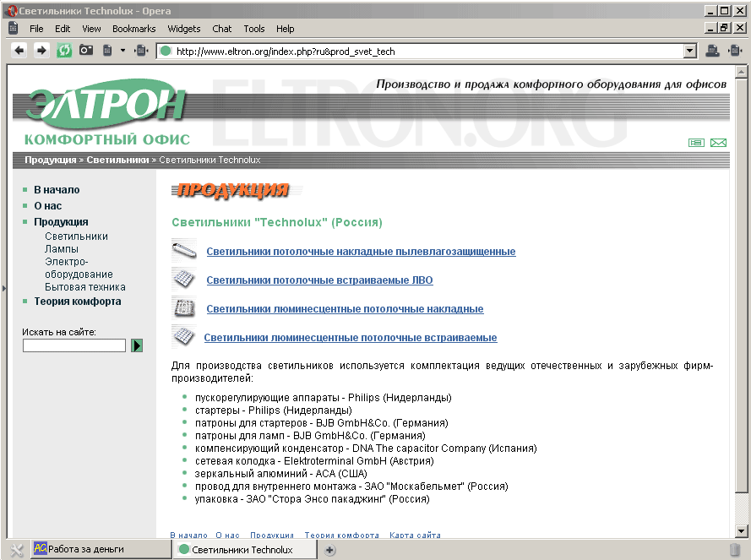Open the small arrow dropdown after the page icon

click(x=122, y=51)
